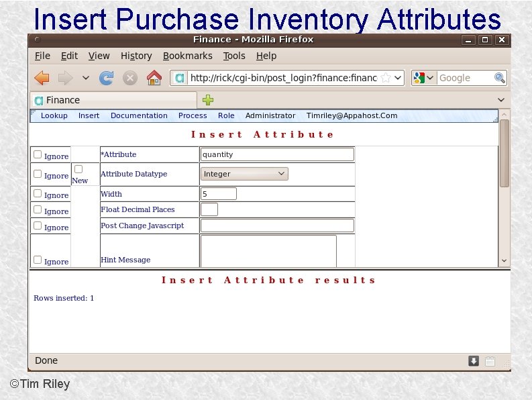Click the Width field containing 5

coord(219,194)
